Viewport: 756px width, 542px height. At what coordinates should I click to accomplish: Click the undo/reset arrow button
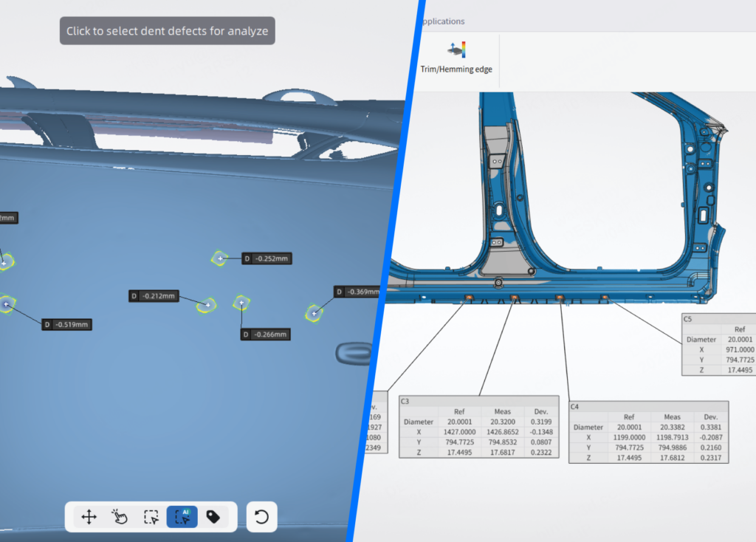pyautogui.click(x=261, y=517)
